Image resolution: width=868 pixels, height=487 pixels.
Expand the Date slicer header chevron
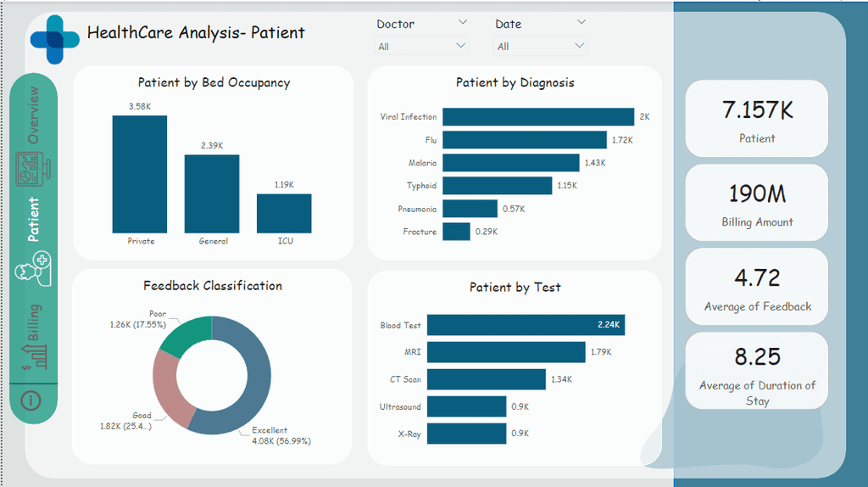[581, 22]
